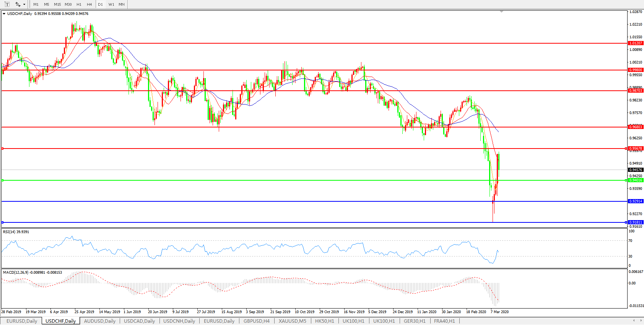Image resolution: width=644 pixels, height=325 pixels.
Task: Open the AUDUSD,Daily chart tab
Action: [99, 321]
